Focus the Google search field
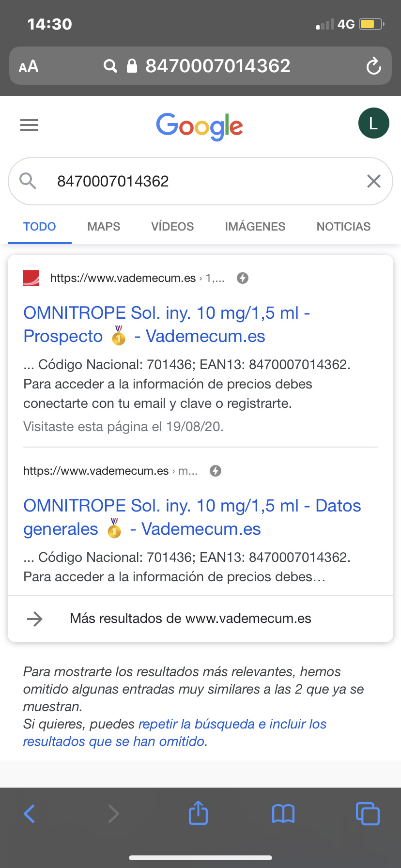401x868 pixels. click(200, 181)
